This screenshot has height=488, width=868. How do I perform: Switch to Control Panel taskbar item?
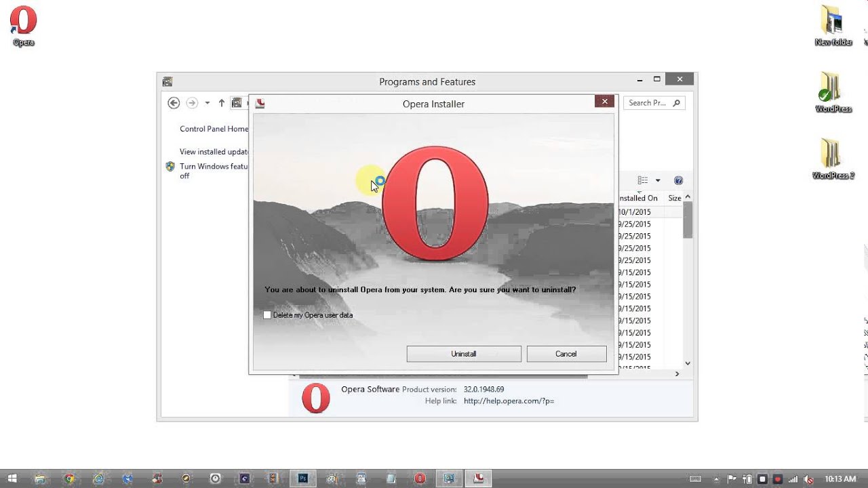[449, 479]
